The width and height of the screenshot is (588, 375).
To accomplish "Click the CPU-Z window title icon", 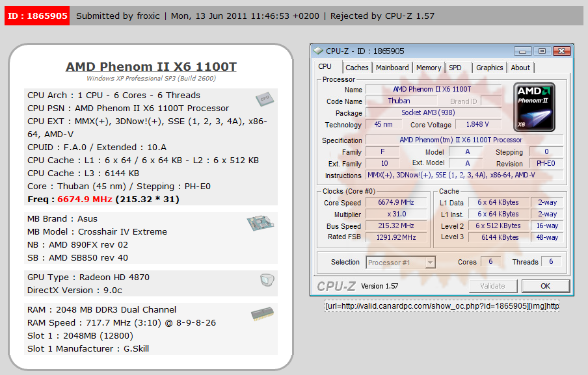I will (318, 51).
